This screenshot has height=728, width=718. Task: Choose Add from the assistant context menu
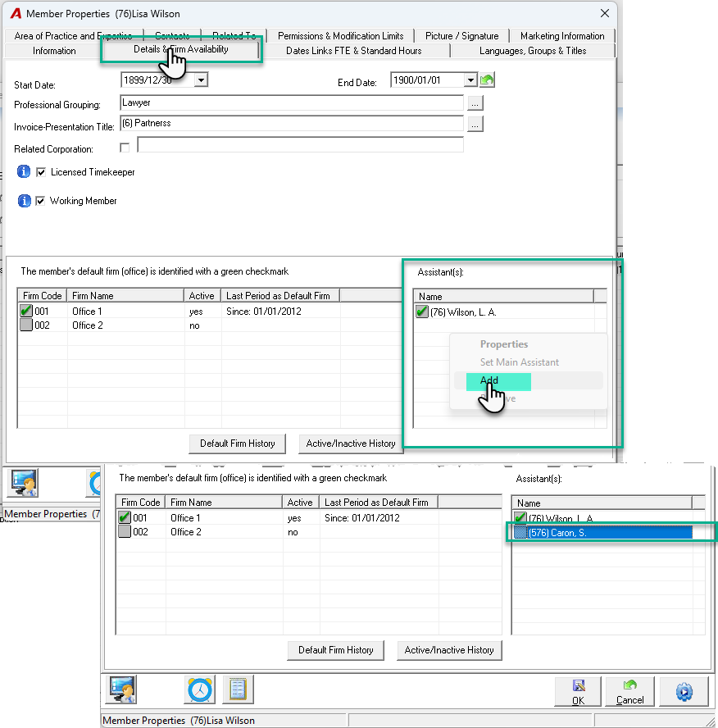(528, 380)
